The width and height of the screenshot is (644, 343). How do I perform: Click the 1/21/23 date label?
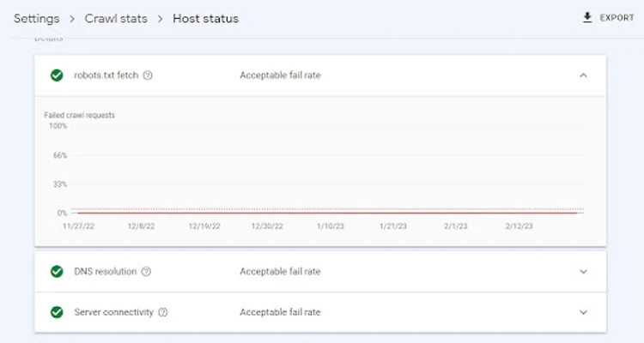click(x=393, y=226)
